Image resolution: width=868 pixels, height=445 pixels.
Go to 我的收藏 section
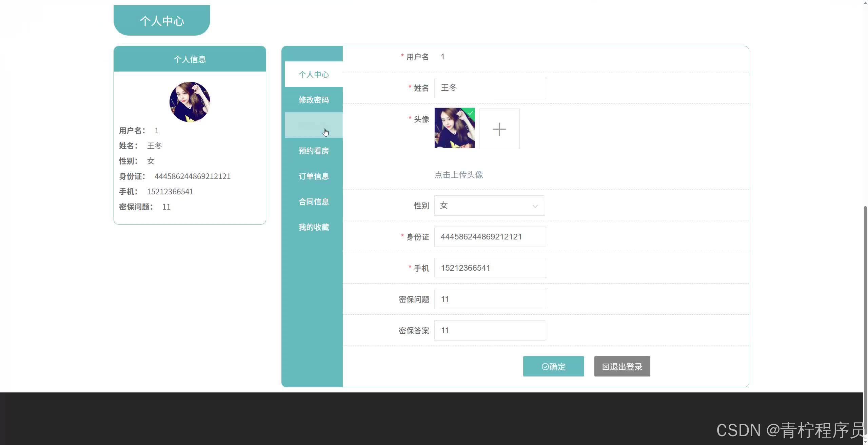tap(314, 227)
